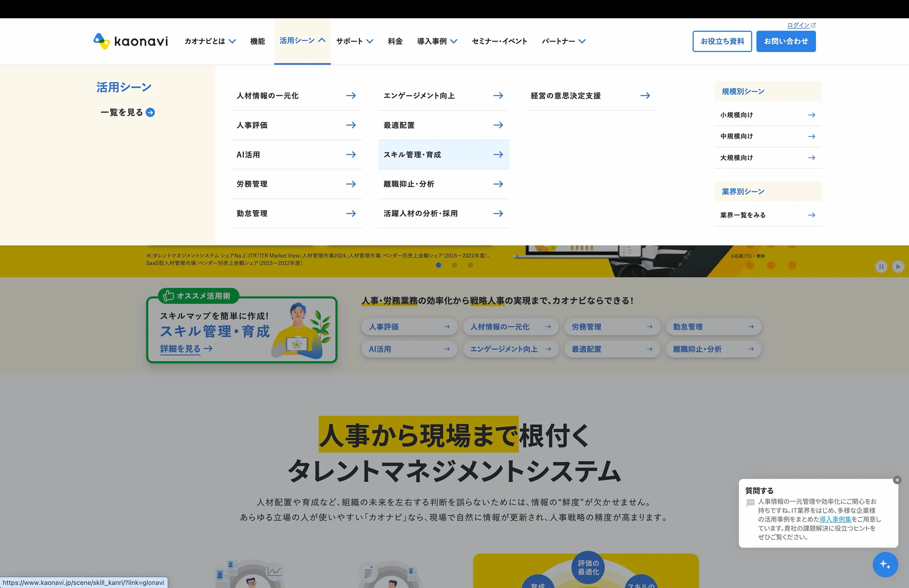This screenshot has height=588, width=909.
Task: Select the second carousel dot
Action: pyautogui.click(x=454, y=265)
